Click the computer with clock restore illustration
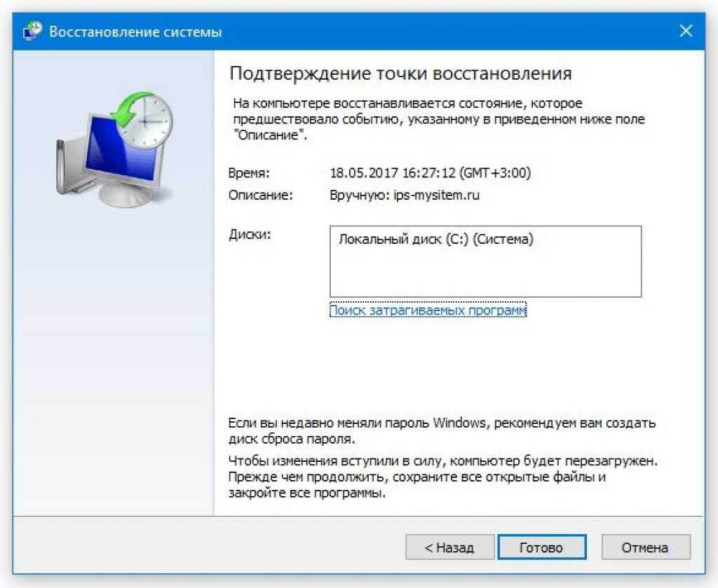This screenshot has height=588, width=718. (x=114, y=149)
